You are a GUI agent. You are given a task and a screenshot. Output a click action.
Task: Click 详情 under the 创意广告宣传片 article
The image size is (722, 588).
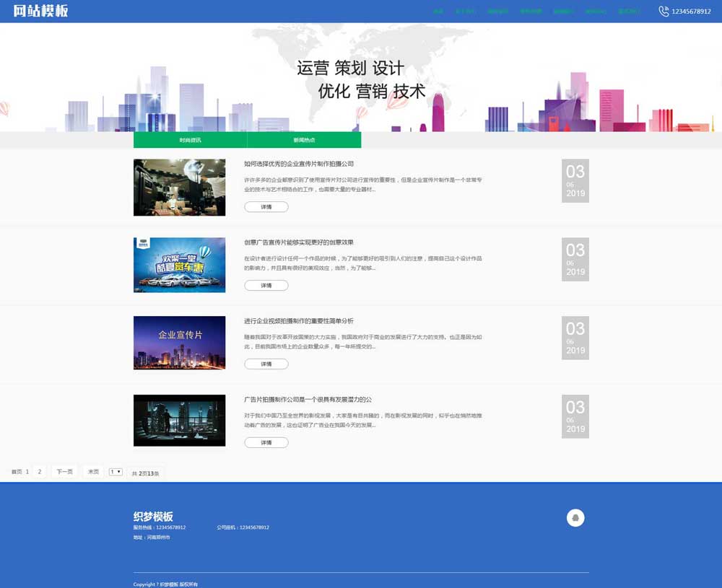pyautogui.click(x=266, y=285)
